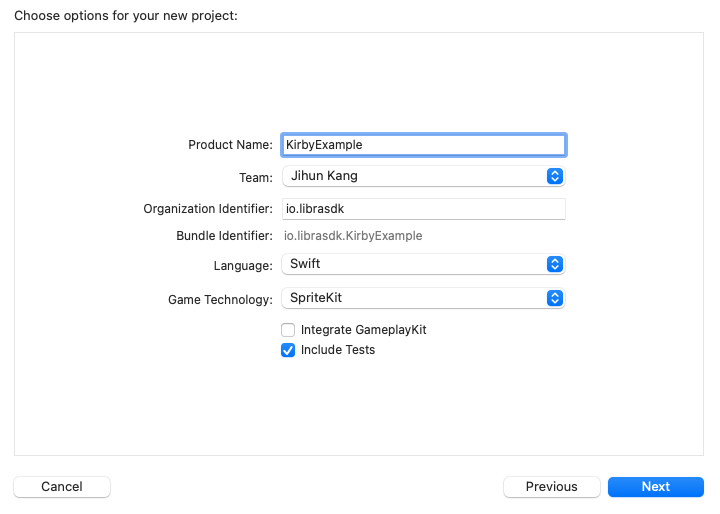This screenshot has width=720, height=514.
Task: Click the "Integrate GameplayKit" label text
Action: 364,330
